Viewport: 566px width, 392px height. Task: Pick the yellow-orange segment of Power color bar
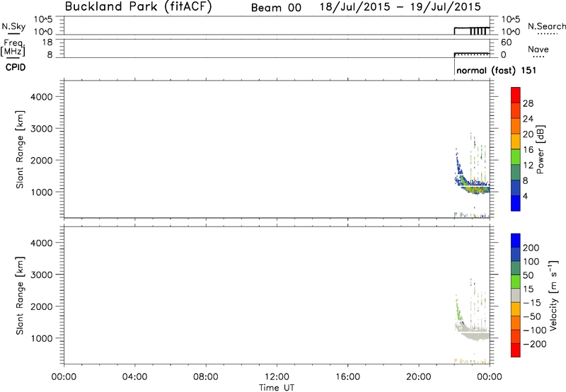pos(516,142)
